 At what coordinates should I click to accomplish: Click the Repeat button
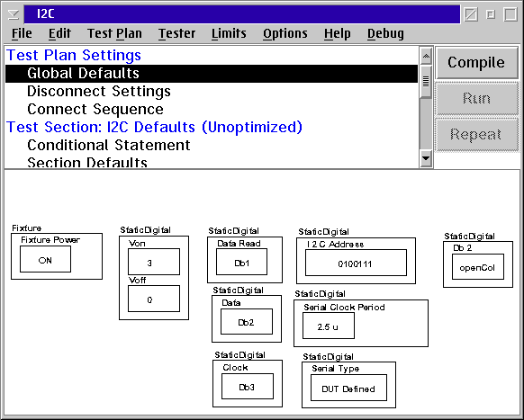tap(476, 134)
